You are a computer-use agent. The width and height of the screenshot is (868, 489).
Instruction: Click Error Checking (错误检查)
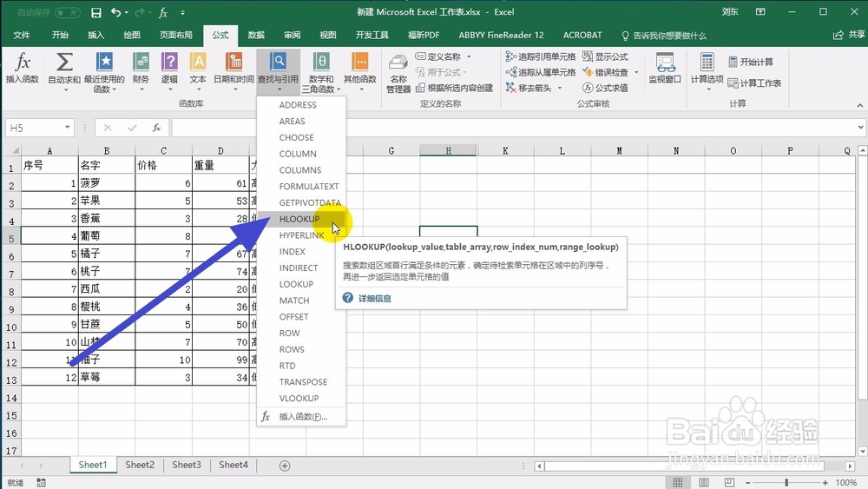(x=606, y=72)
